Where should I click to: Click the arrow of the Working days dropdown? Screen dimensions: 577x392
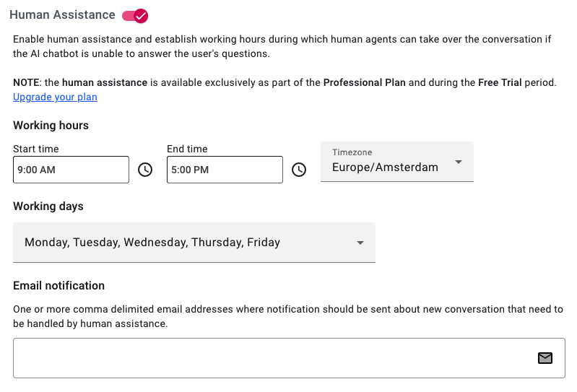(360, 243)
